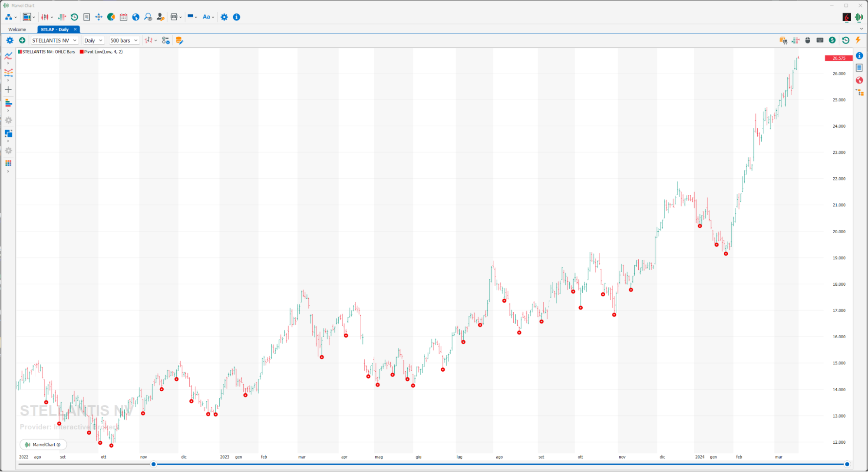Click the STELLANTIS NV: OHLC Bars legend
The image size is (868, 472).
coord(46,52)
